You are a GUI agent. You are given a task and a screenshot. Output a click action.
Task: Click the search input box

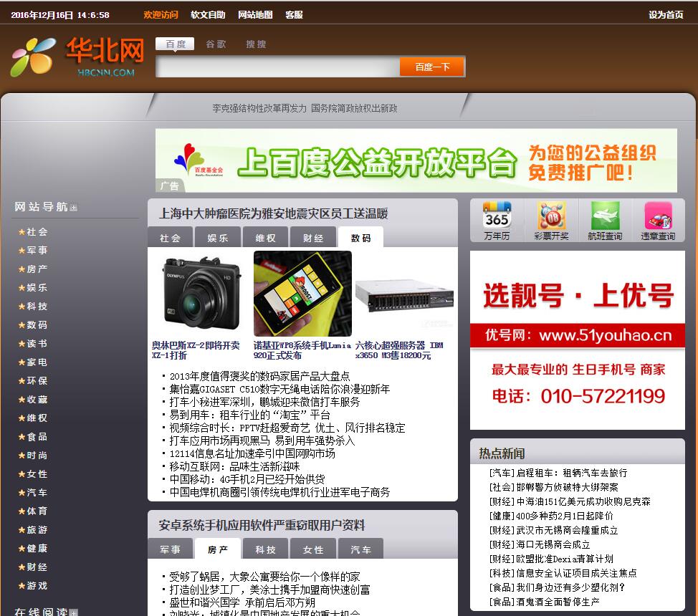278,67
